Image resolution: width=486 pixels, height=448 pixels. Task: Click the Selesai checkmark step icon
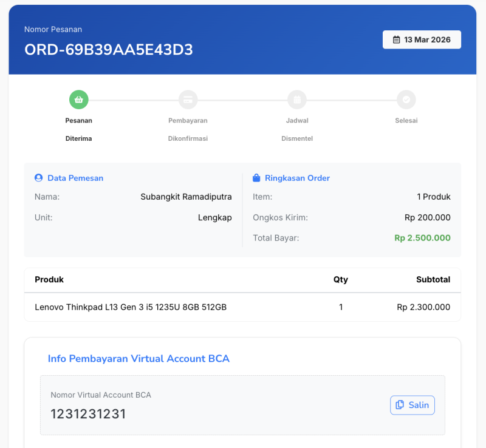406,100
